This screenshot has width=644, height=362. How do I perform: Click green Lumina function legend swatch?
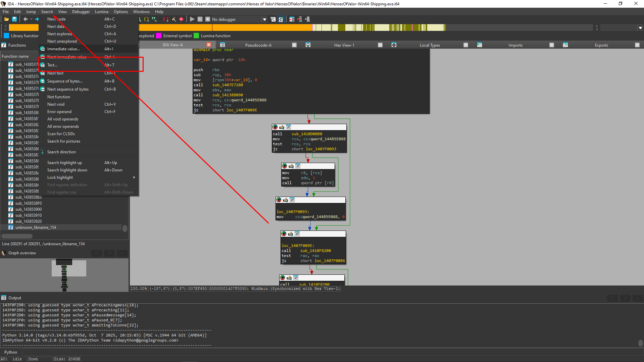click(x=197, y=36)
